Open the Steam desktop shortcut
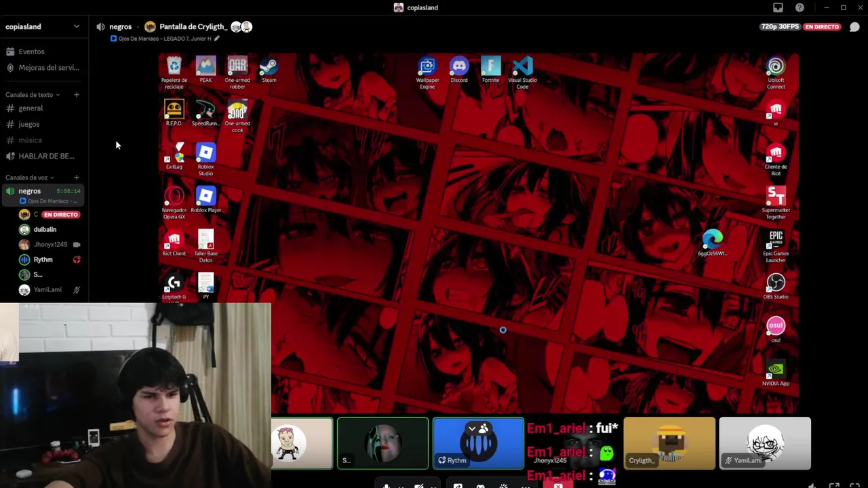The height and width of the screenshot is (488, 868). pyautogui.click(x=269, y=70)
